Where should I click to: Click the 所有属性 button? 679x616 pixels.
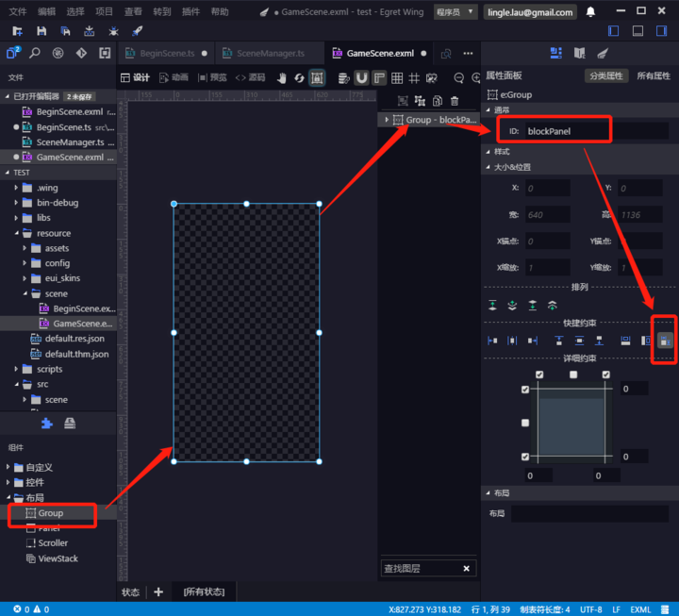click(653, 75)
